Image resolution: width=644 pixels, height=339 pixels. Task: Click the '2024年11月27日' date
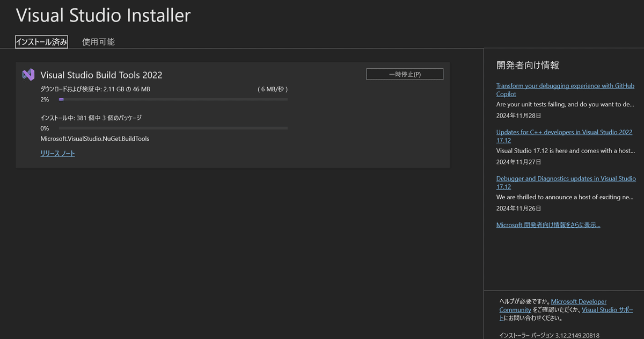[x=519, y=162]
